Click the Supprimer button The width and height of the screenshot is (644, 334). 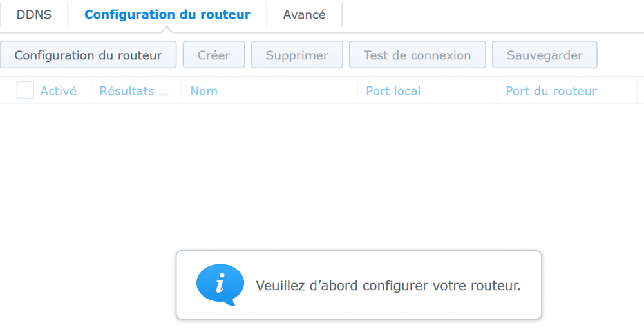[x=297, y=55]
